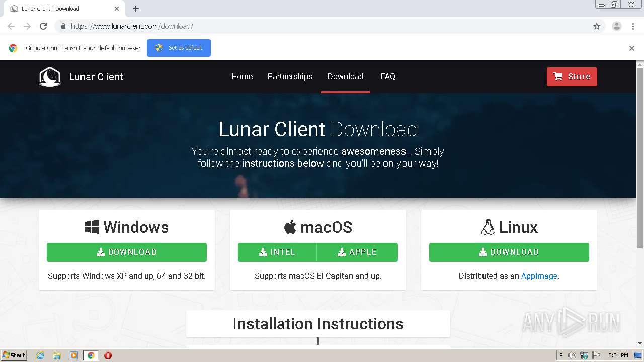Viewport: 644px width, 362px height.
Task: Open a new tab with plus icon
Action: 136,9
